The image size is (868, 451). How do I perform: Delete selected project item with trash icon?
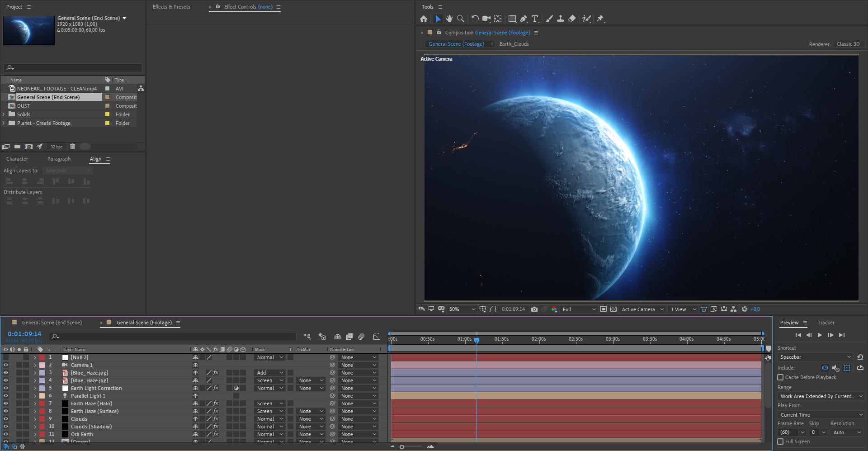tap(72, 147)
